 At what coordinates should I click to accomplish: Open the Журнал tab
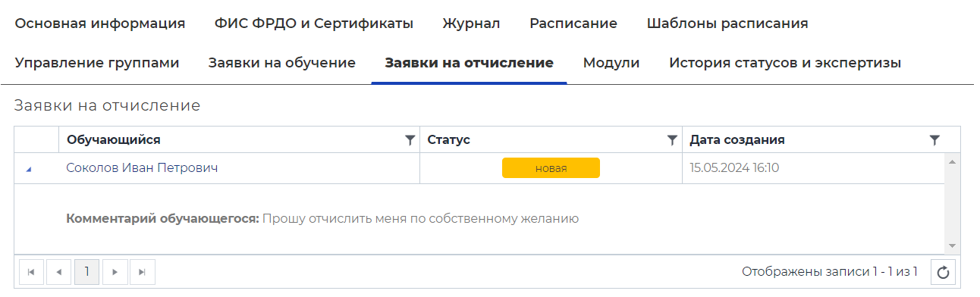(471, 23)
